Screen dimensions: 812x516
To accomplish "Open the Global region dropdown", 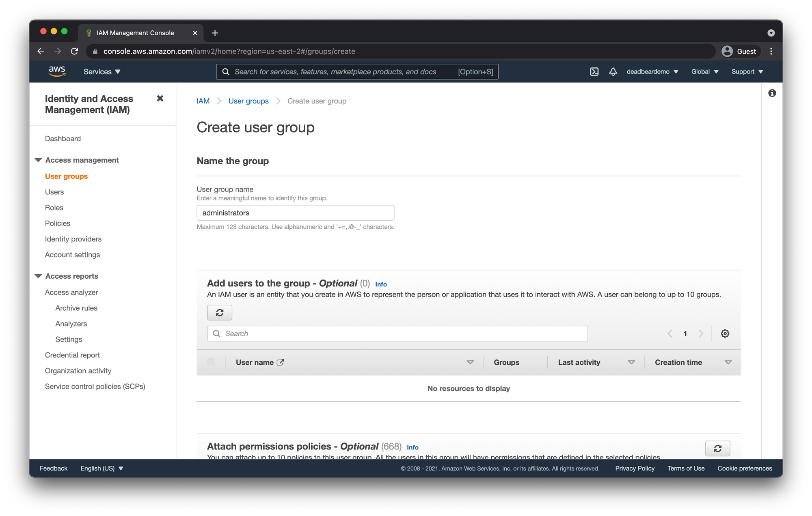I will coord(705,72).
